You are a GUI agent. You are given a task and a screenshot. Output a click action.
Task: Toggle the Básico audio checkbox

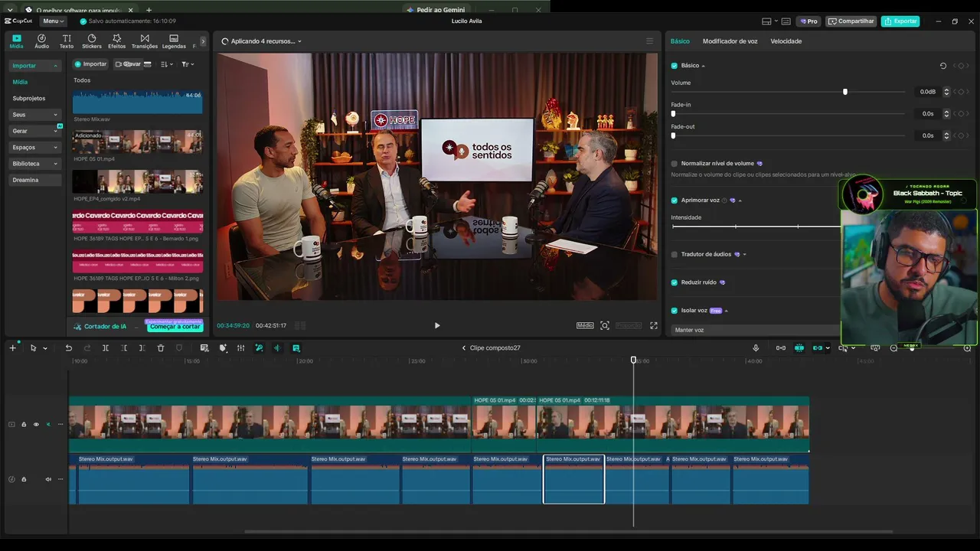(675, 66)
